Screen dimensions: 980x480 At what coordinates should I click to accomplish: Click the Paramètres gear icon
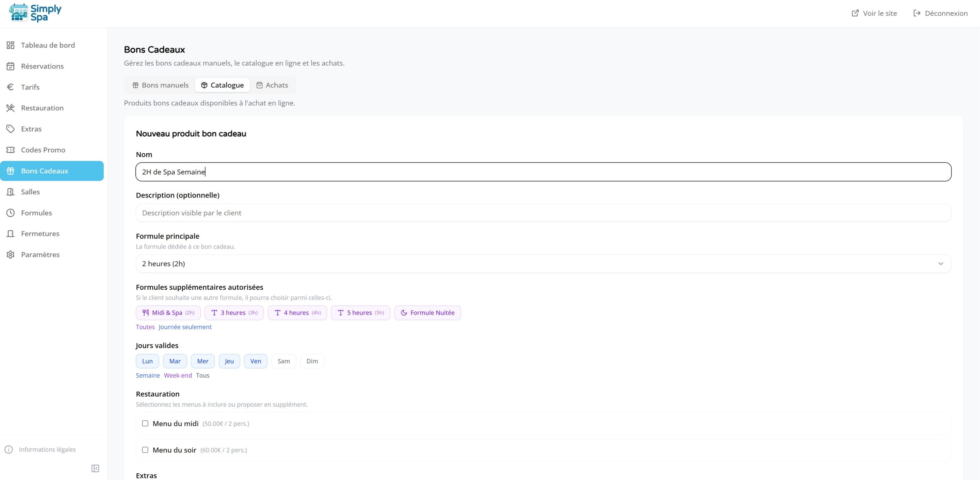click(x=11, y=255)
